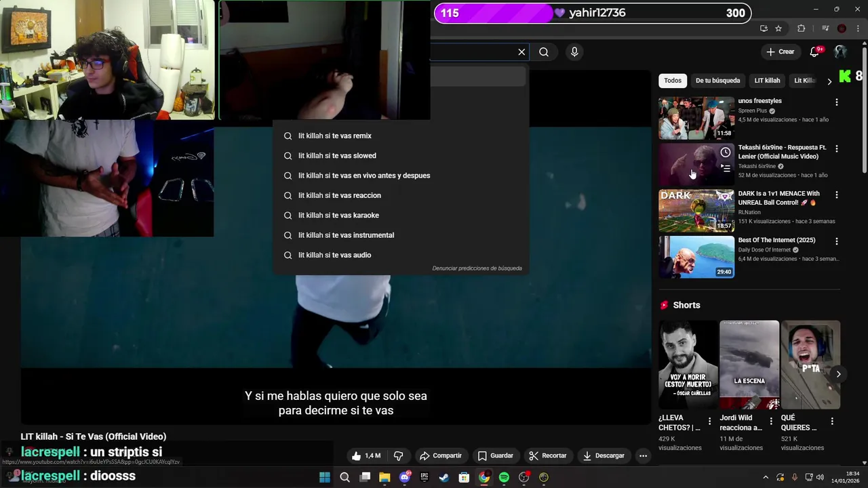
Task: Open OBS Studio from taskbar
Action: (524, 477)
